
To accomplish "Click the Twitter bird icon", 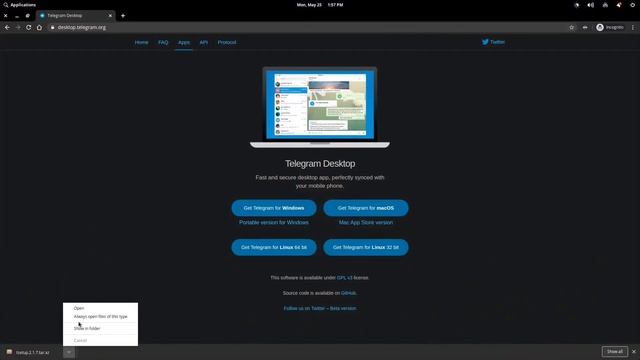I will 485,42.
